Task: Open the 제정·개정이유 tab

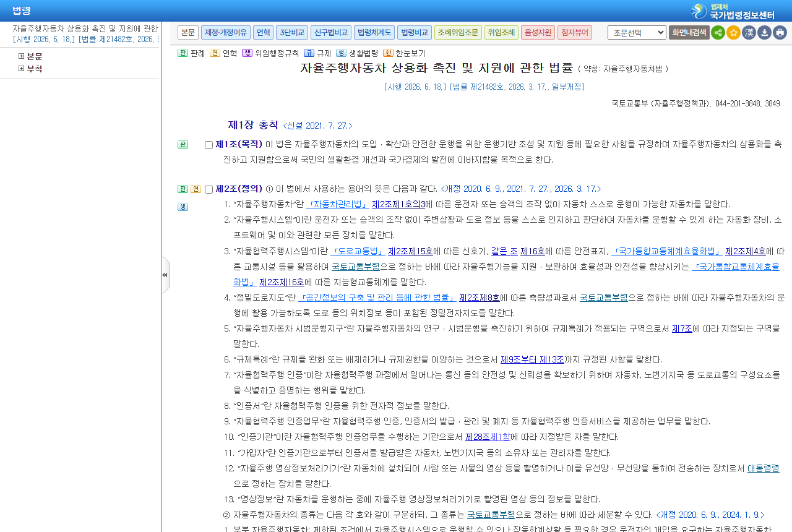Action: click(x=226, y=33)
